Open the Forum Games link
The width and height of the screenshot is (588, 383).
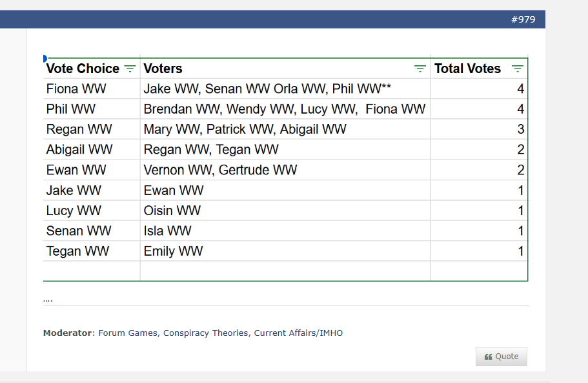(x=128, y=333)
